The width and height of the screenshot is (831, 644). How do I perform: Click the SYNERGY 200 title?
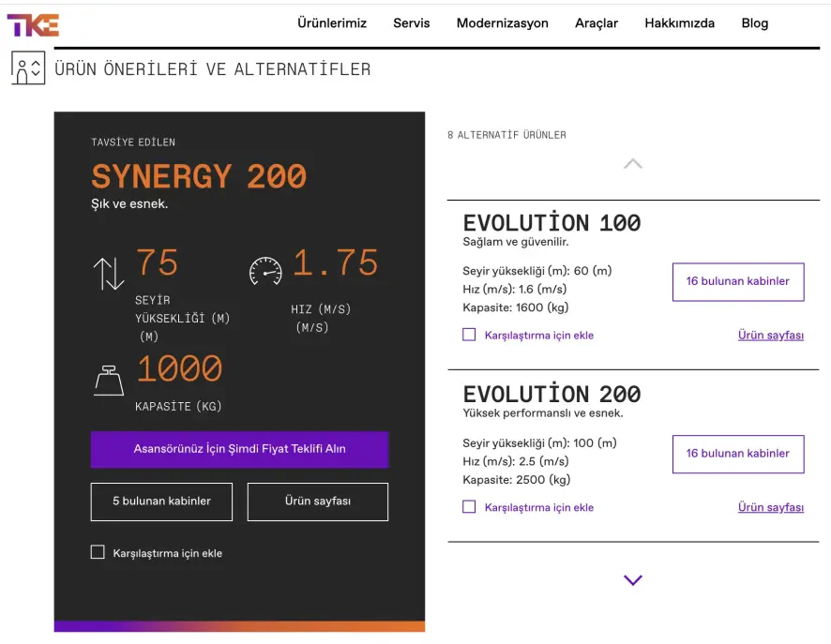(x=199, y=176)
